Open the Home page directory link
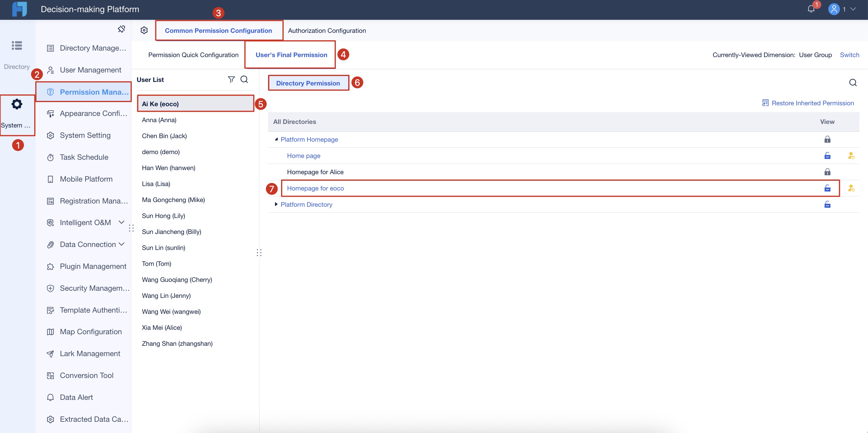This screenshot has width=868, height=433. [x=304, y=156]
